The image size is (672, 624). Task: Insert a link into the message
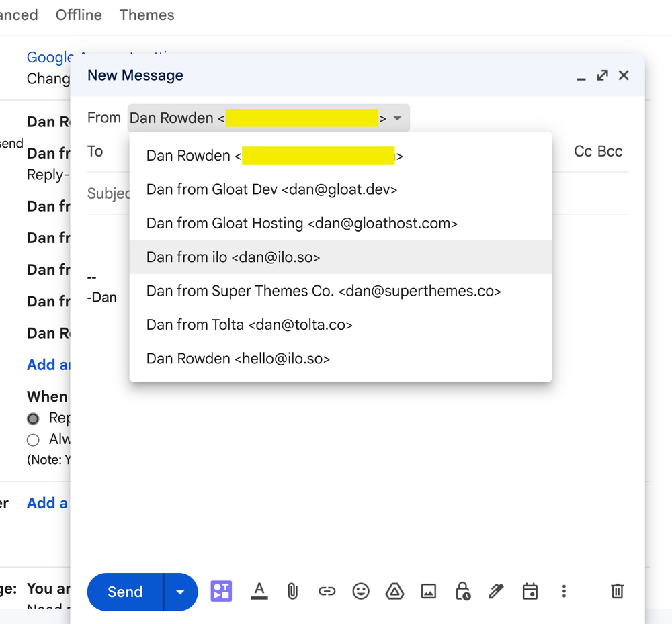[x=327, y=591]
